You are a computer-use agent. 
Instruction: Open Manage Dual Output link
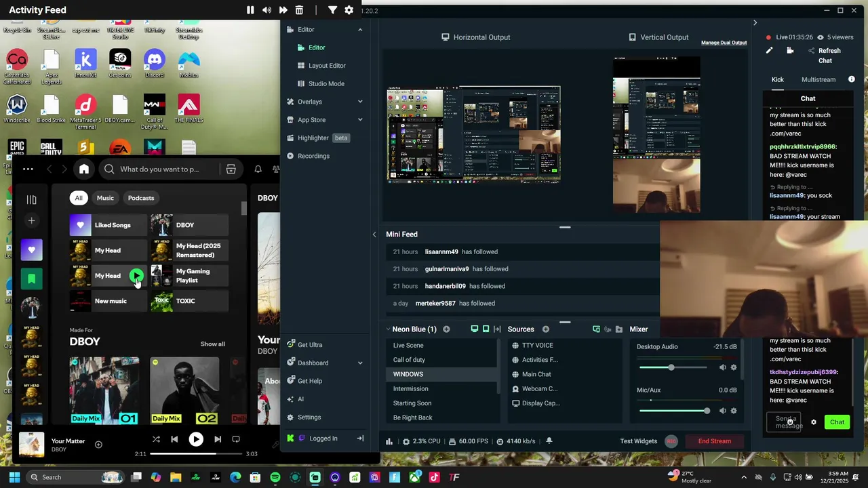pos(724,43)
